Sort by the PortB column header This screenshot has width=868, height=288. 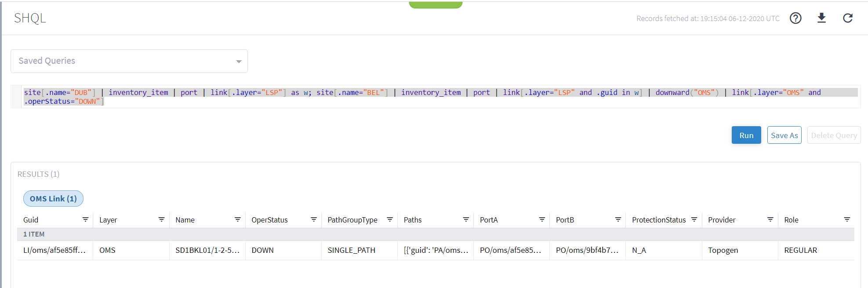pyautogui.click(x=565, y=220)
